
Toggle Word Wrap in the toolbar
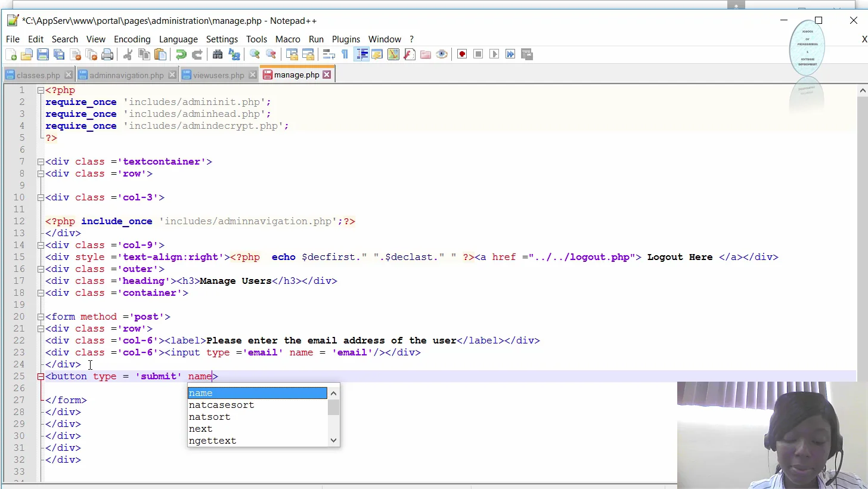click(328, 54)
